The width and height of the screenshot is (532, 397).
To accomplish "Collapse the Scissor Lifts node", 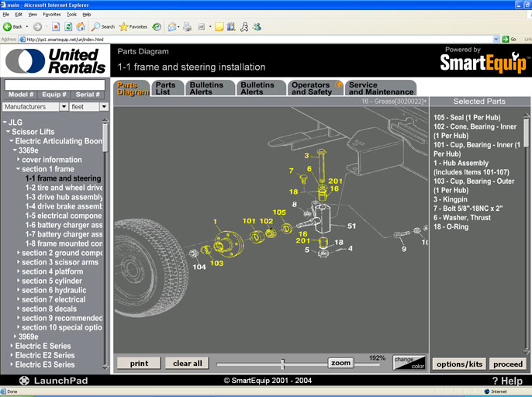I will pos(8,132).
